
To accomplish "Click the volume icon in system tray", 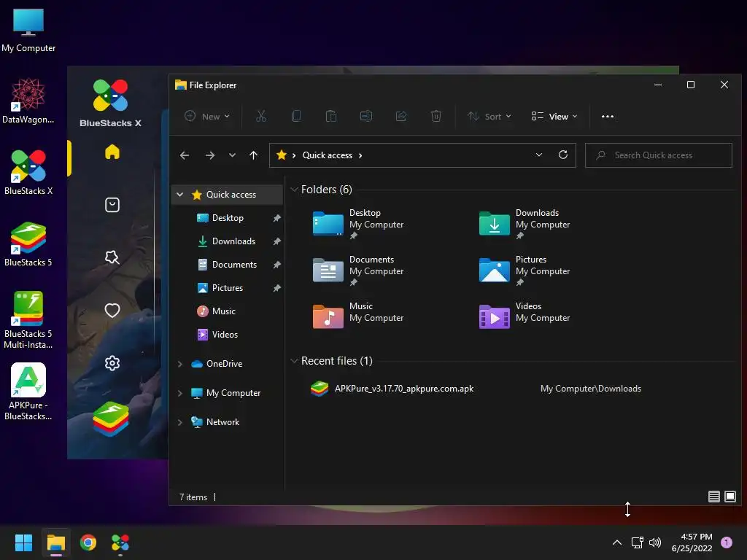I will pyautogui.click(x=655, y=542).
